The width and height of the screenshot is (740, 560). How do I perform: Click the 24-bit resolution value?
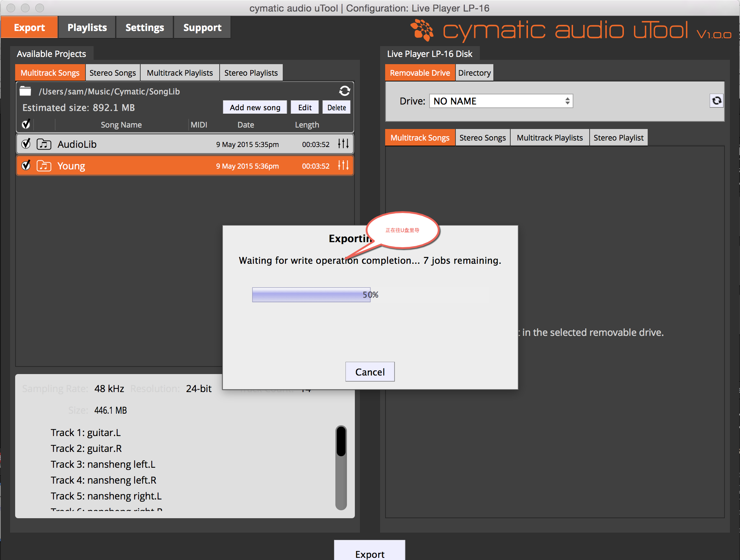(199, 388)
